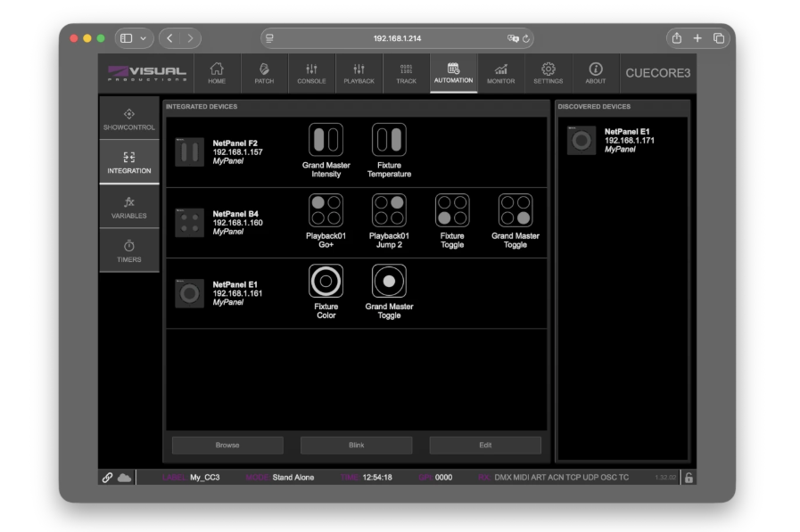Open the Timers sidebar section
800x532 pixels.
click(x=128, y=250)
